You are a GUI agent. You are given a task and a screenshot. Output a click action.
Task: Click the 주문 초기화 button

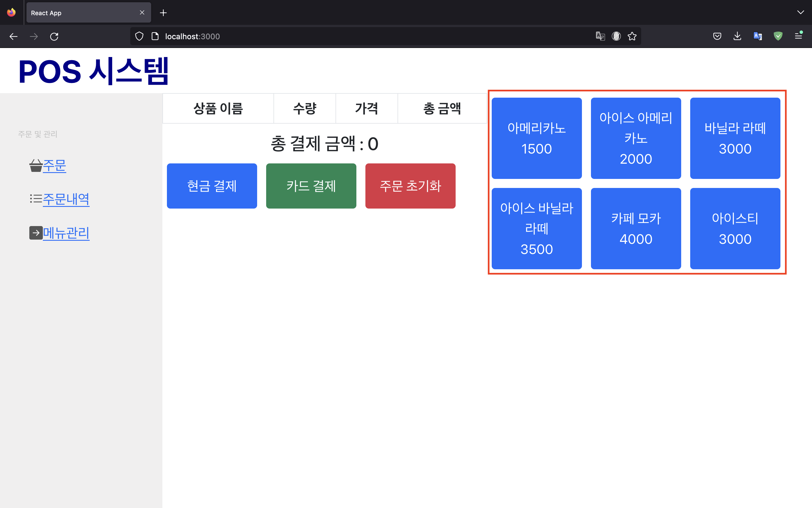coord(410,186)
